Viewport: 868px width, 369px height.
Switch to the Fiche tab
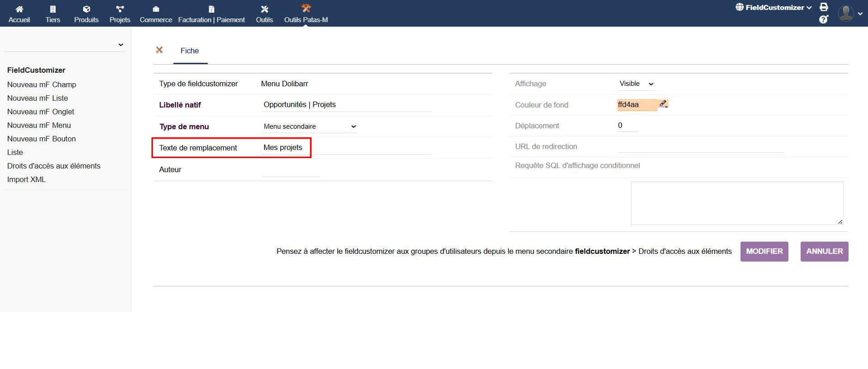(189, 51)
